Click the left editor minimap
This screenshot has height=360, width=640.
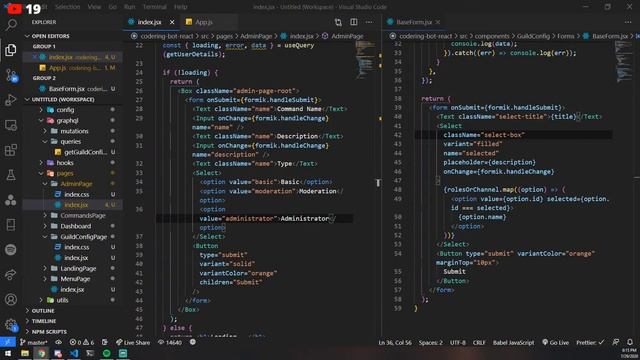tap(366, 59)
